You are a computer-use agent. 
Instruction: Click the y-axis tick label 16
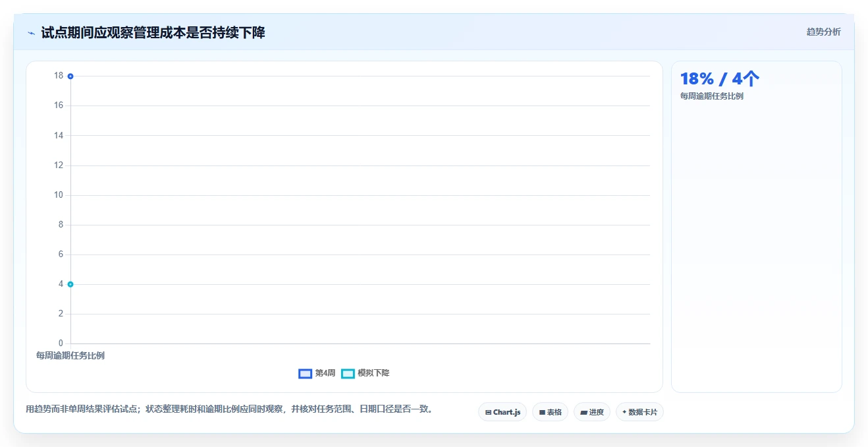(59, 105)
